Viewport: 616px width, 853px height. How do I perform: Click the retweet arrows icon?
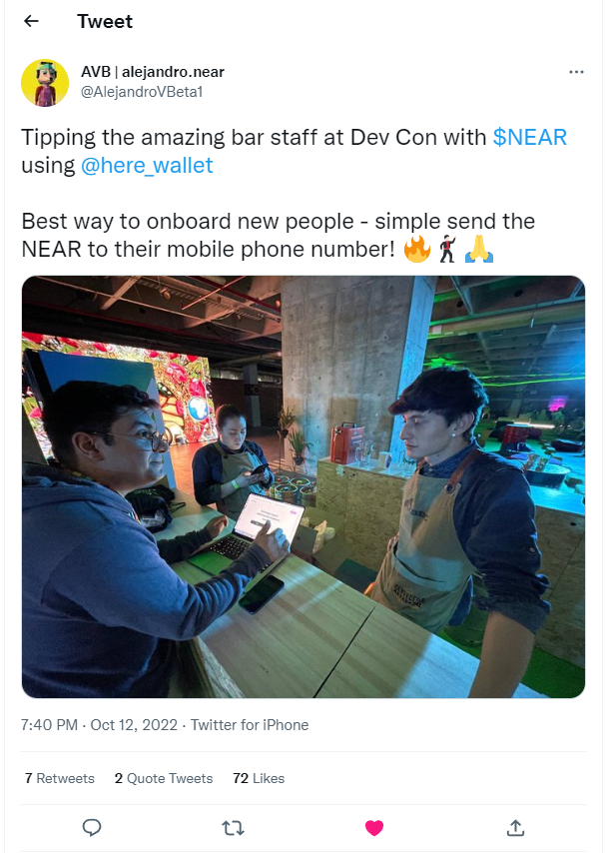(233, 828)
